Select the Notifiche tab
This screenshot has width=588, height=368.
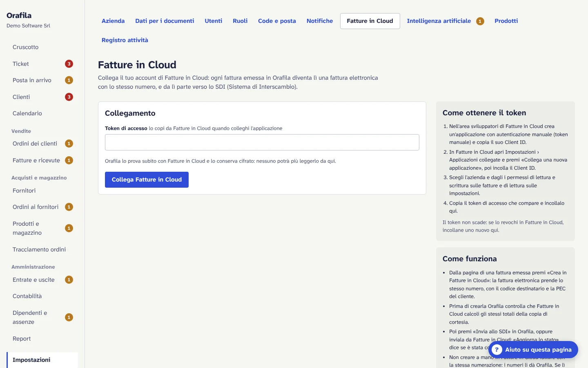click(x=320, y=21)
